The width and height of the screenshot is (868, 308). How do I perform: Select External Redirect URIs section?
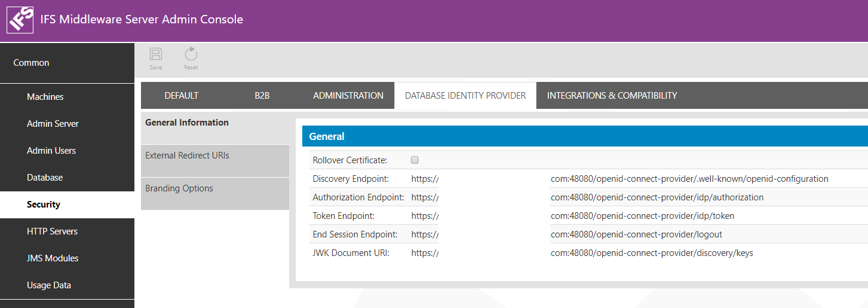(187, 155)
